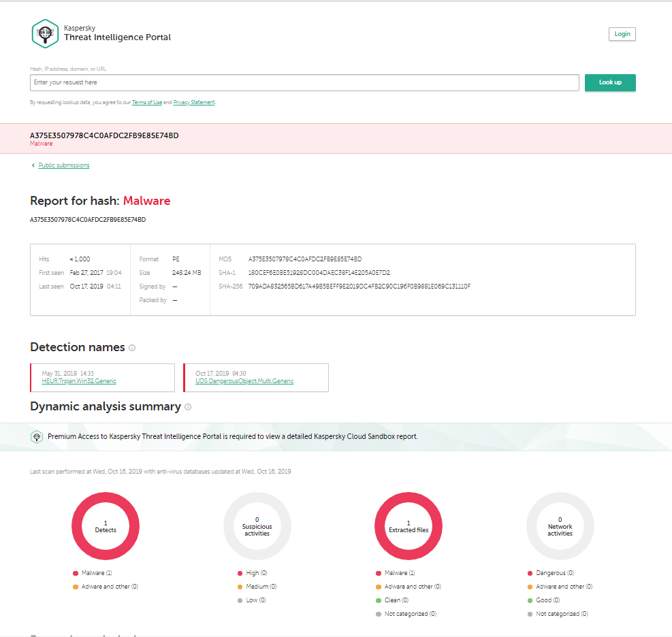Click red Dangerous (0) legend swatch
Screen dimensions: 672x637
pyautogui.click(x=530, y=573)
